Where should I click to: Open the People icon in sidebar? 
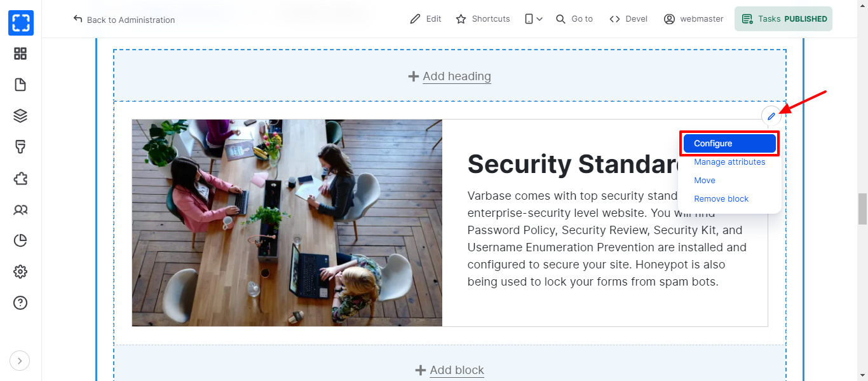point(20,209)
